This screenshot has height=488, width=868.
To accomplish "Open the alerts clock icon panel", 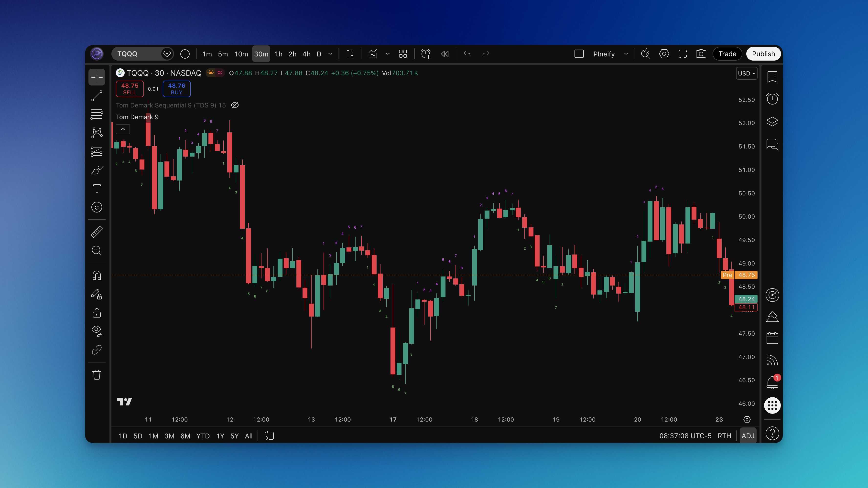I will pyautogui.click(x=772, y=99).
